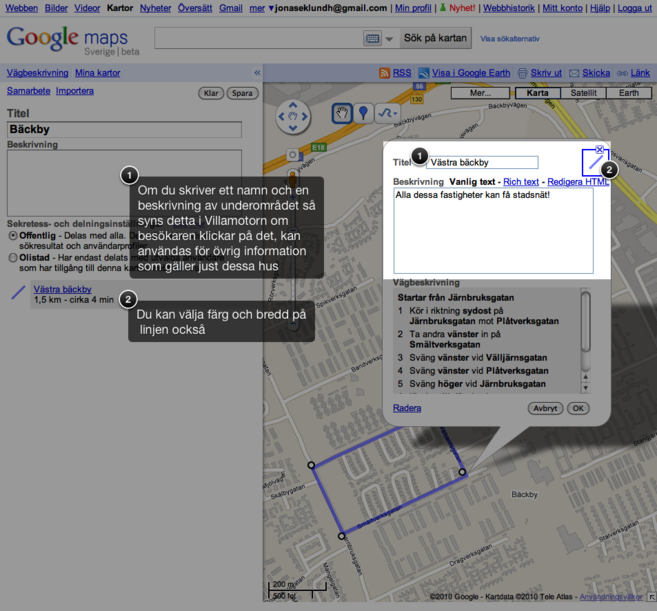Click the popup Titel text field

point(482,162)
